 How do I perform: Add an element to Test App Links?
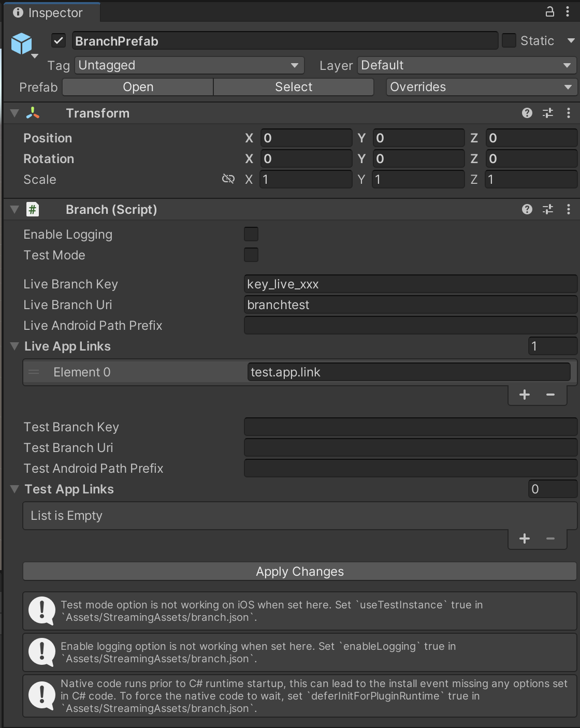525,538
